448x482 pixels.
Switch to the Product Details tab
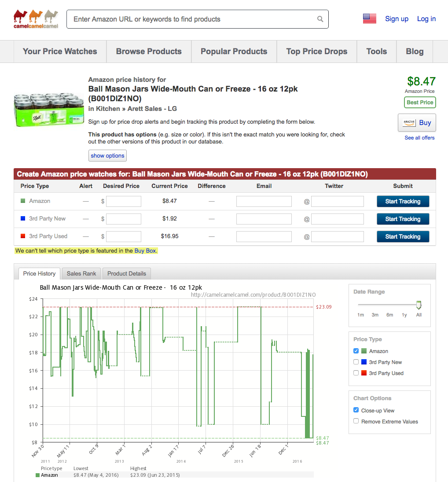coord(127,274)
